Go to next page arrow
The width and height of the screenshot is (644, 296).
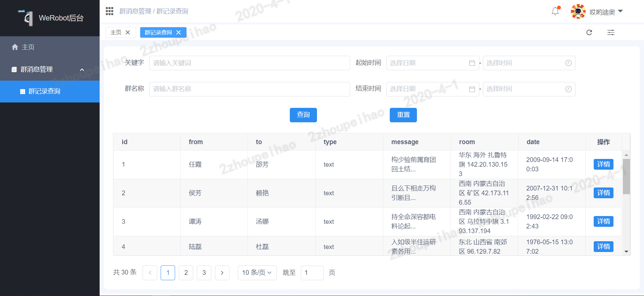click(222, 273)
